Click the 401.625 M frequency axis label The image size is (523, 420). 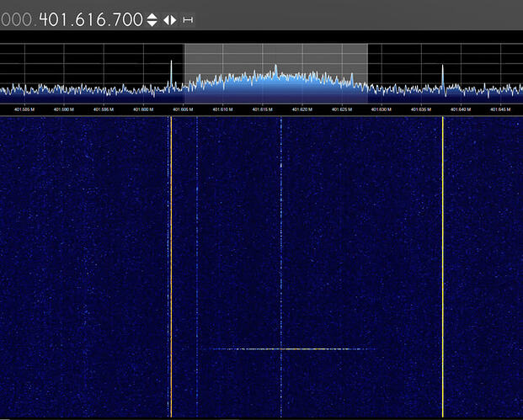tap(342, 109)
